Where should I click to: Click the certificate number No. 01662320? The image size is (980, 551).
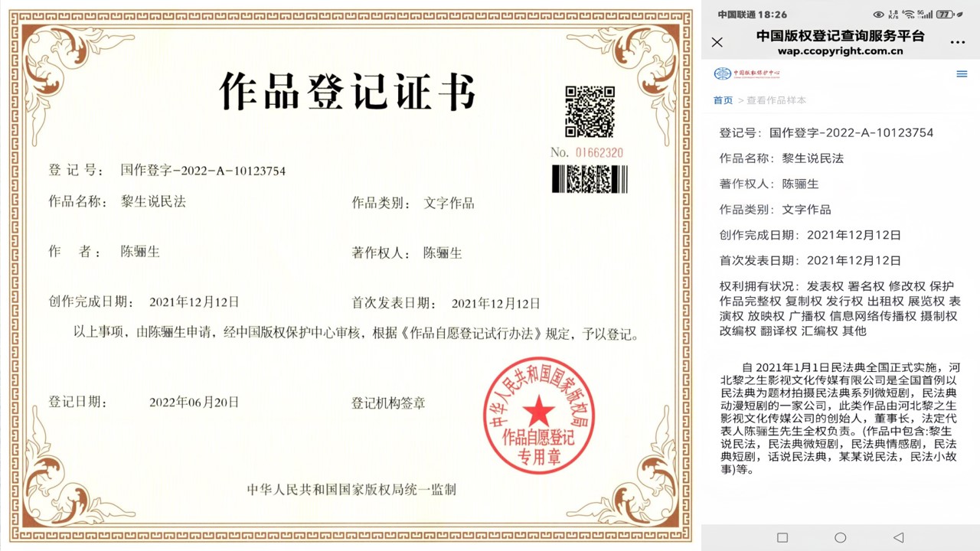tap(586, 152)
